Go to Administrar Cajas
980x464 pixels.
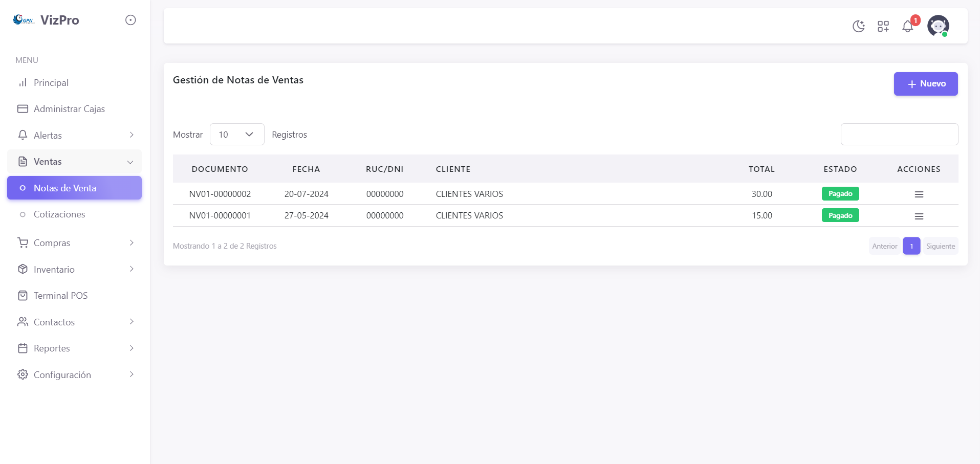coord(69,109)
